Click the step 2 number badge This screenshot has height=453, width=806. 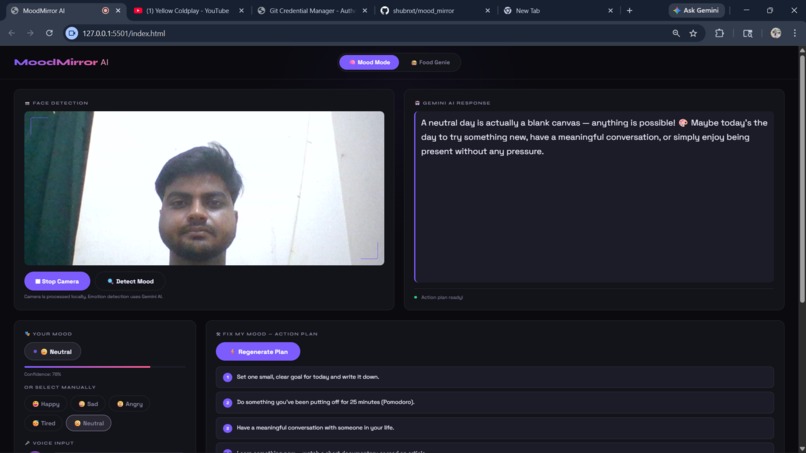228,403
